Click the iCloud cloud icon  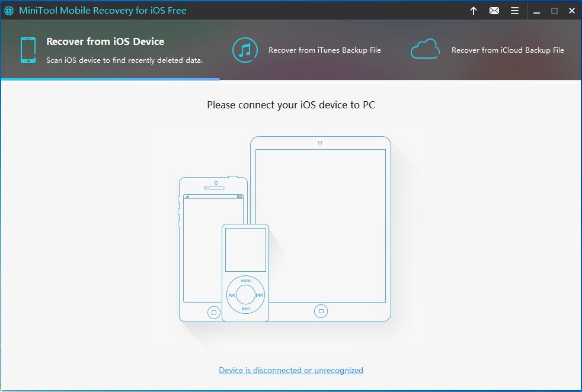click(x=425, y=49)
